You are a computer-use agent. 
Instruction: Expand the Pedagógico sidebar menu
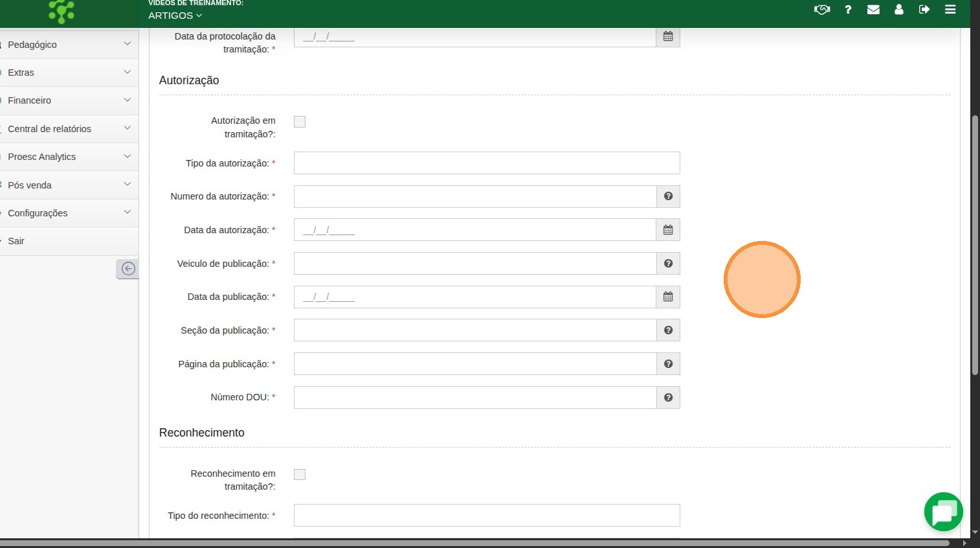[69, 45]
